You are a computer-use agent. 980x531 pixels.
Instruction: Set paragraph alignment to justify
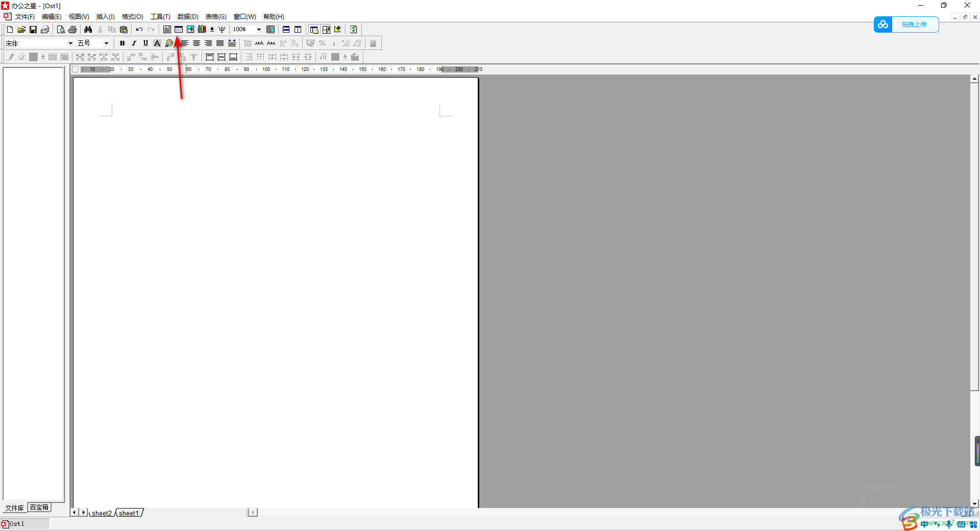220,43
